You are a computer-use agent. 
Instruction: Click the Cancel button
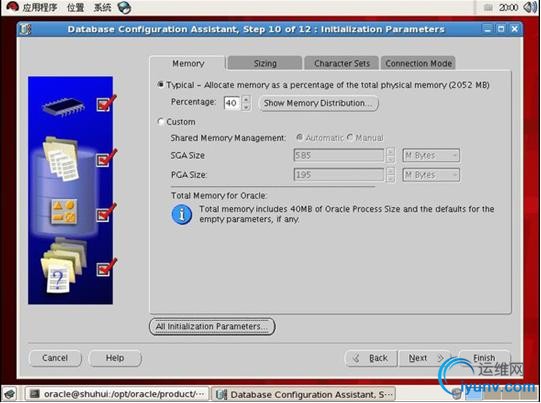55,358
